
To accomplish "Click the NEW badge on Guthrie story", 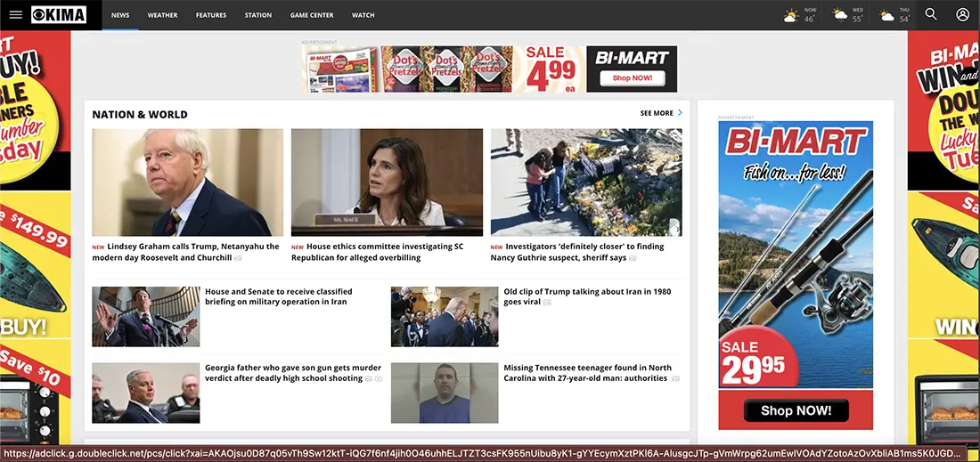I will 497,247.
